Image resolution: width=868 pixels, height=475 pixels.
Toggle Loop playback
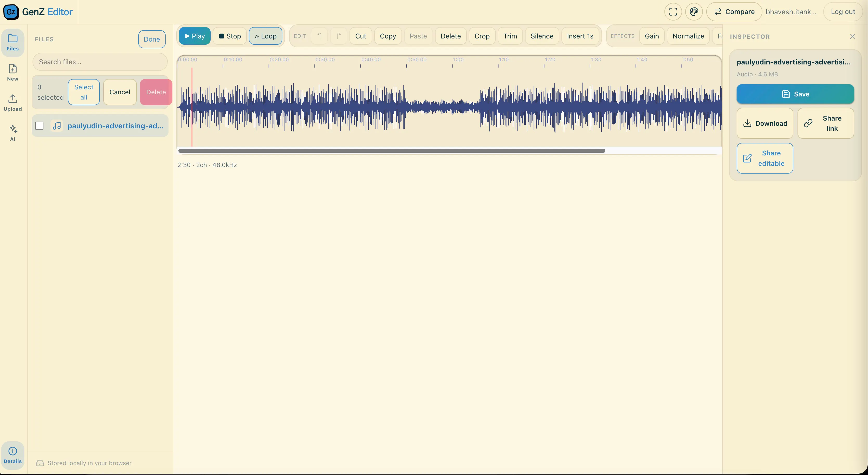[x=265, y=36]
